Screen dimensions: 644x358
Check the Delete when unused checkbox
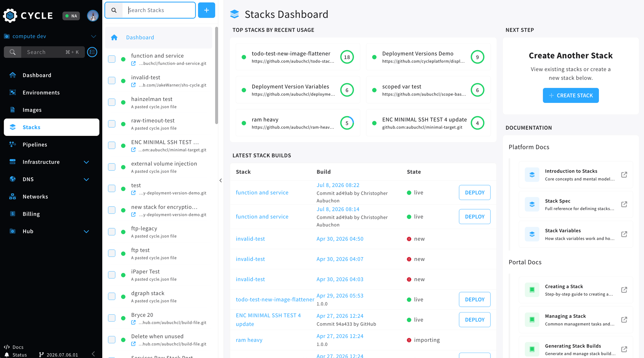(x=112, y=340)
